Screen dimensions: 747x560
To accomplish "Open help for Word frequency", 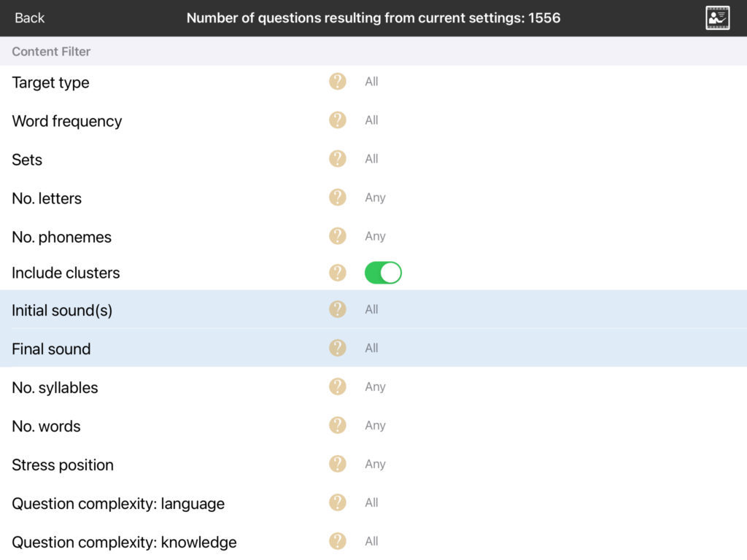I will (x=337, y=120).
